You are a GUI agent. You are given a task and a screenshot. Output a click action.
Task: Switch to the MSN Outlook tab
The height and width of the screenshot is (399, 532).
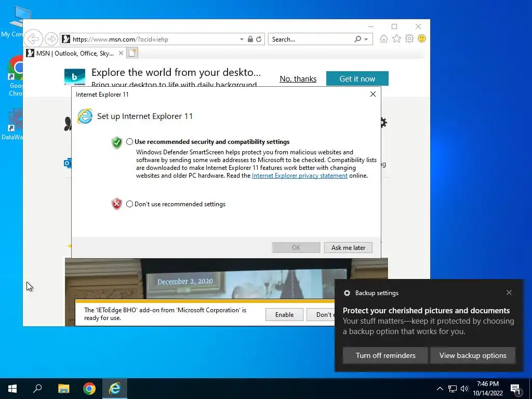click(75, 54)
